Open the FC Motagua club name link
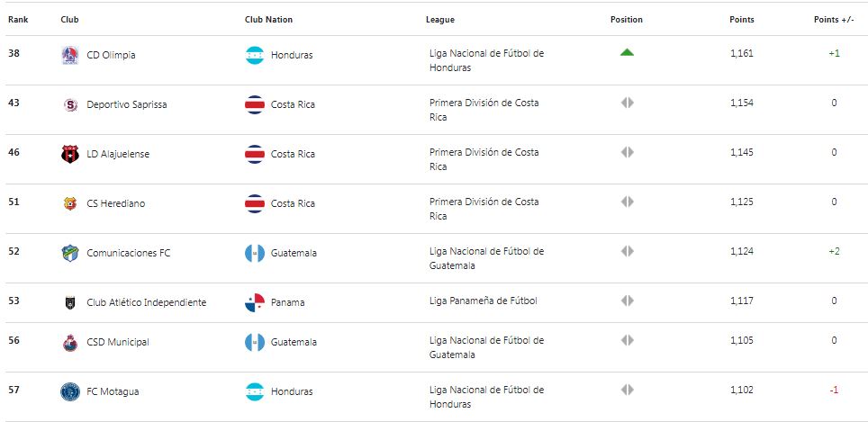The image size is (868, 422). [x=113, y=391]
